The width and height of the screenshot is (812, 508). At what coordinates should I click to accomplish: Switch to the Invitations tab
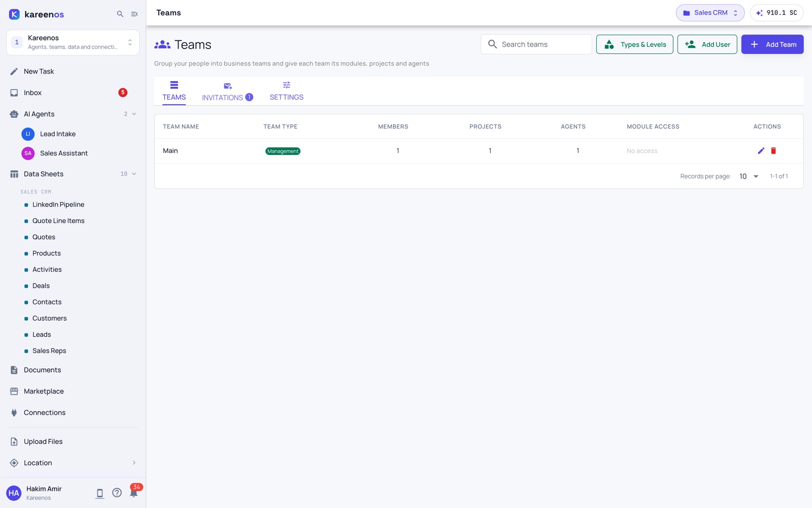coord(227,92)
